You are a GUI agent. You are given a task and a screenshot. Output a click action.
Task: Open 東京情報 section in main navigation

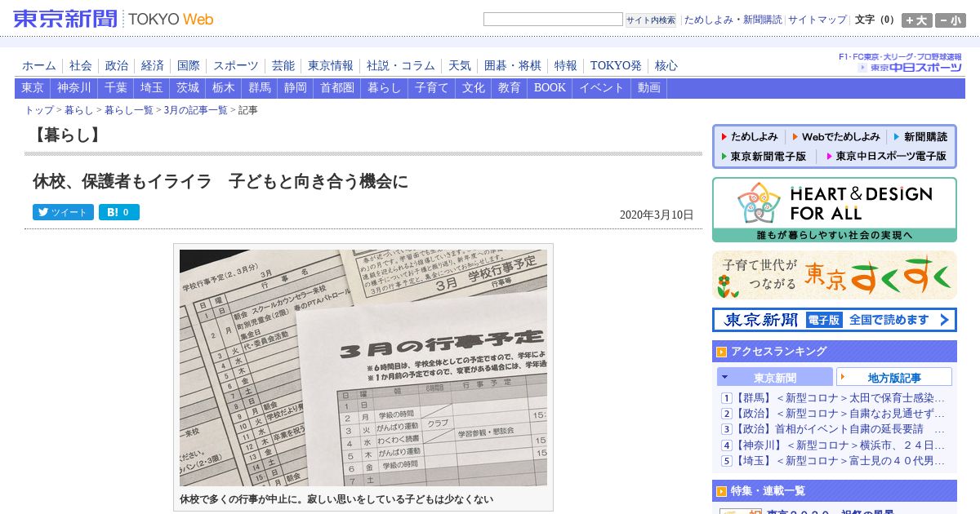[x=331, y=66]
